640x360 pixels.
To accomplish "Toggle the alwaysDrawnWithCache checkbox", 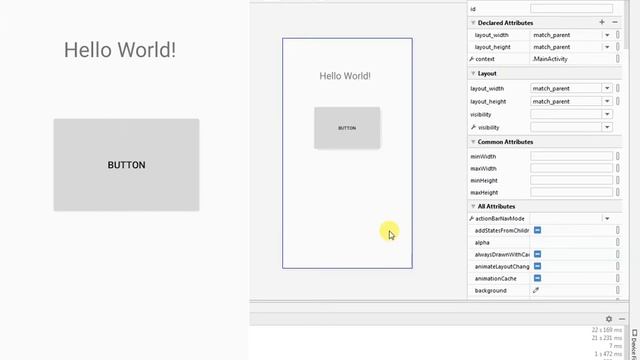I will [538, 254].
